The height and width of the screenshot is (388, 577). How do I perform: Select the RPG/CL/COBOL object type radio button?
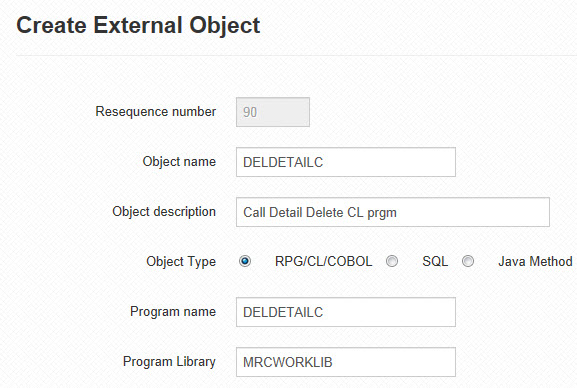pyautogui.click(x=245, y=261)
